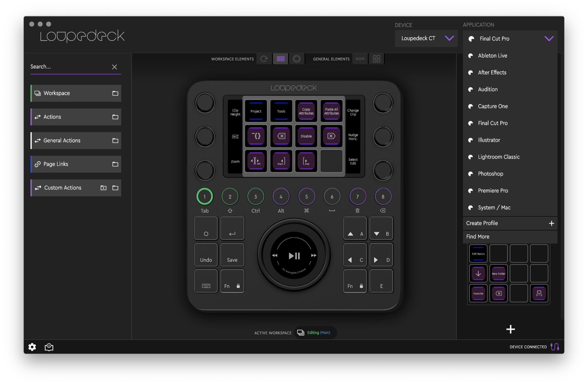Click the add folder icon on Custom Actions
The height and width of the screenshot is (385, 588).
coord(103,188)
